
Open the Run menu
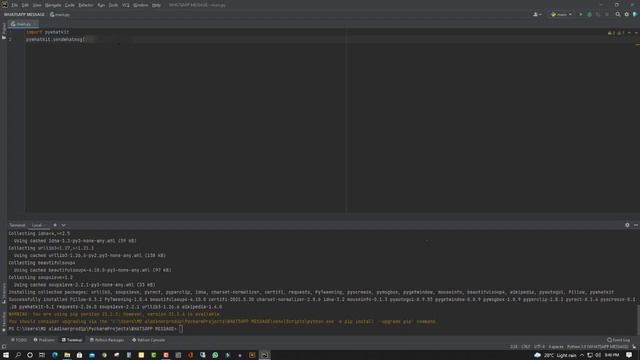[x=101, y=5]
